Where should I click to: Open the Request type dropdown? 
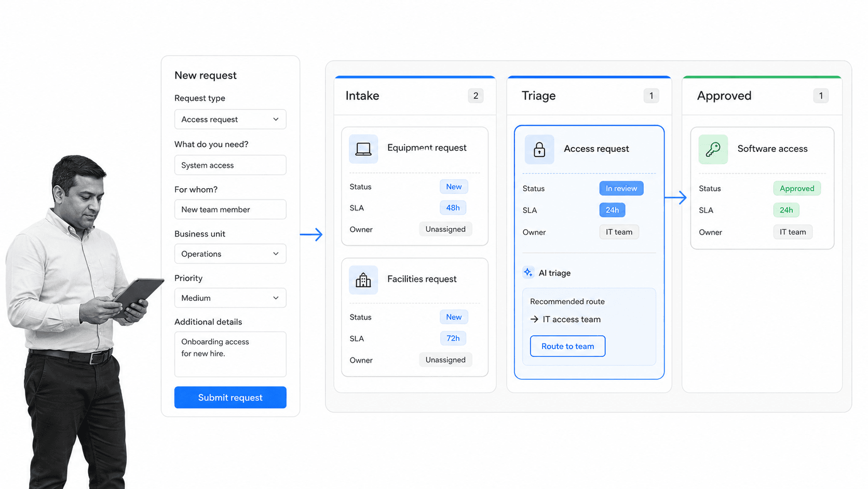230,119
